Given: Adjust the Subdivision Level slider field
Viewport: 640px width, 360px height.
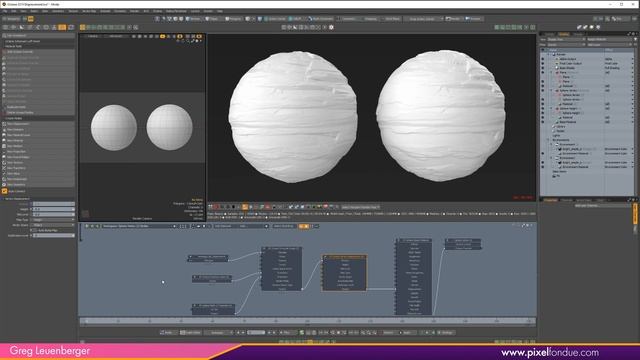Looking at the screenshot, I should tap(53, 236).
